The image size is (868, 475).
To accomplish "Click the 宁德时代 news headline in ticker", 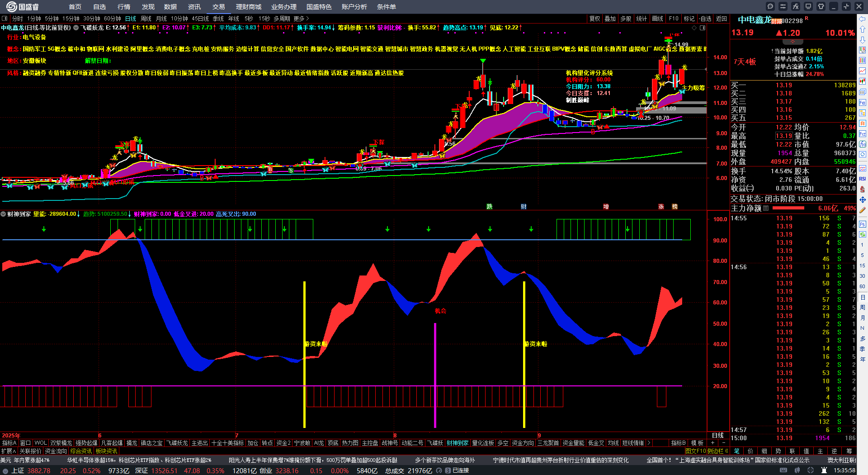I will 561,460.
